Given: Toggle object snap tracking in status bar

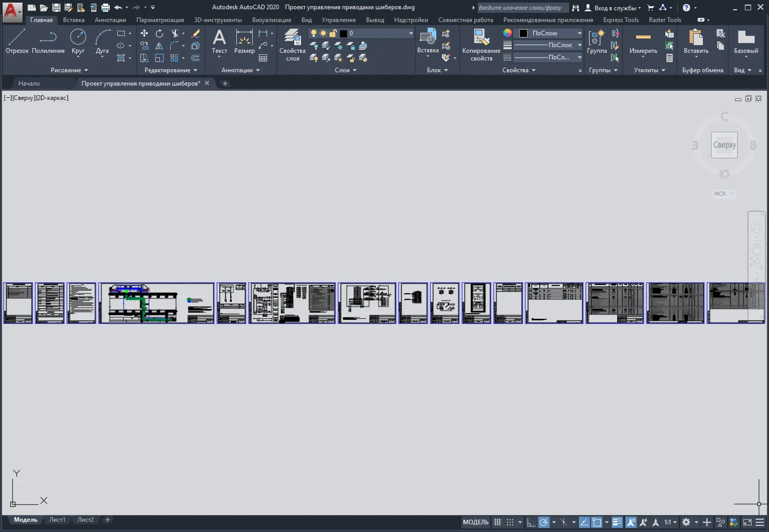Looking at the screenshot, I should [584, 522].
